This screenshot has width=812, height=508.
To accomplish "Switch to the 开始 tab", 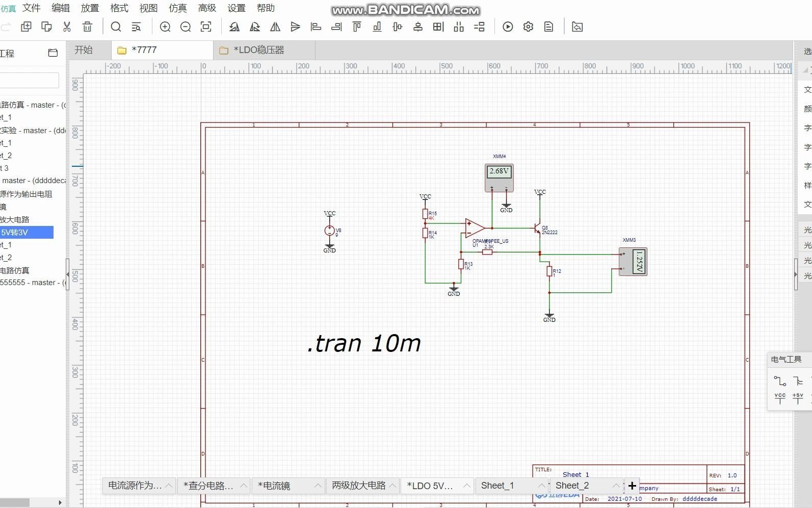I will pyautogui.click(x=84, y=50).
